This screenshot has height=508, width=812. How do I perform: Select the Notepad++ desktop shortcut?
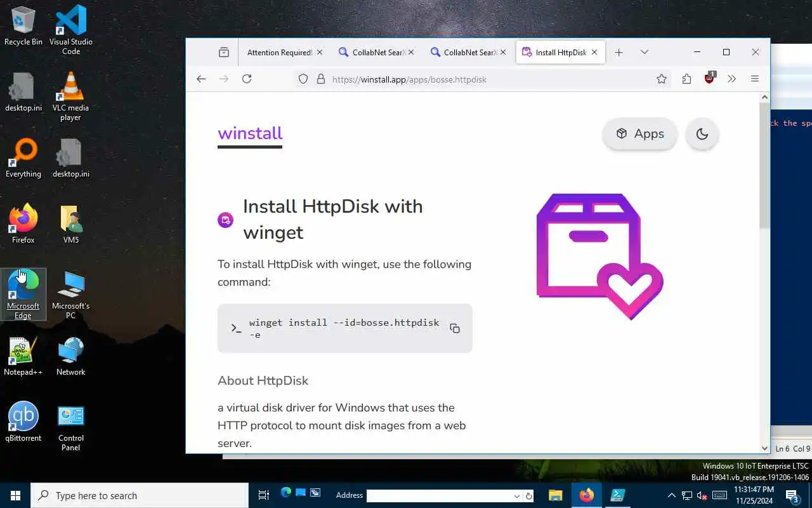[x=23, y=357]
